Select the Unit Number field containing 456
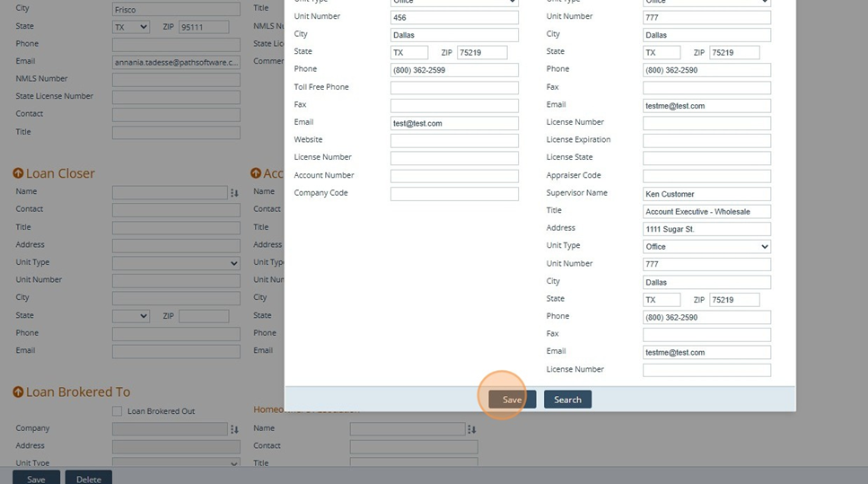The height and width of the screenshot is (484, 868). pyautogui.click(x=454, y=17)
